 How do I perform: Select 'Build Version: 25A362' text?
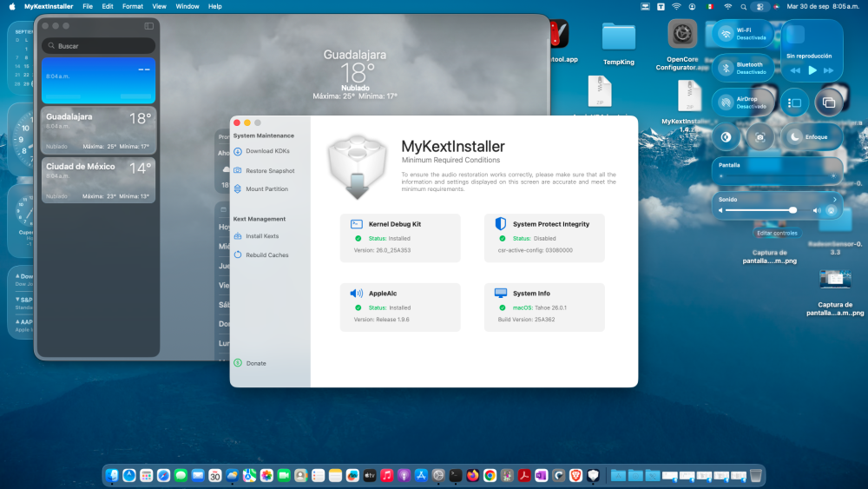[x=526, y=320]
